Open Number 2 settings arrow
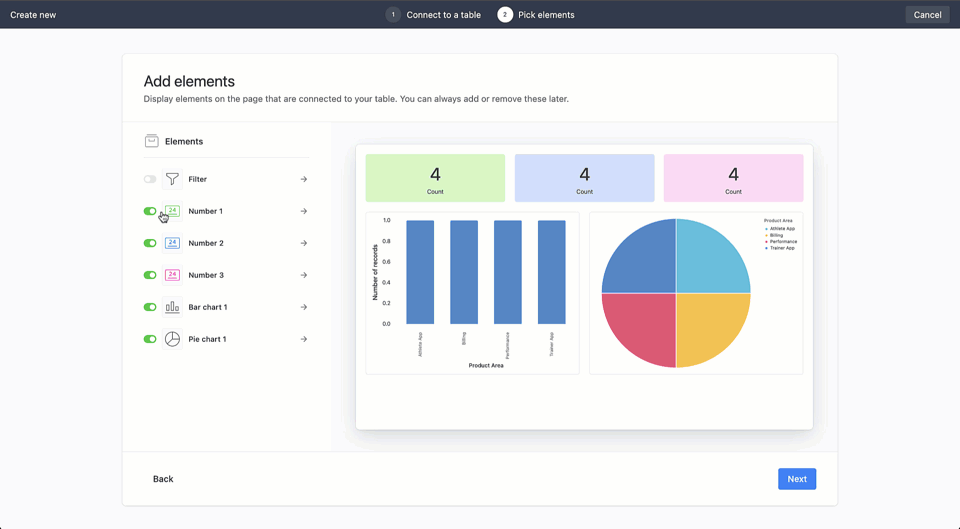 point(304,243)
